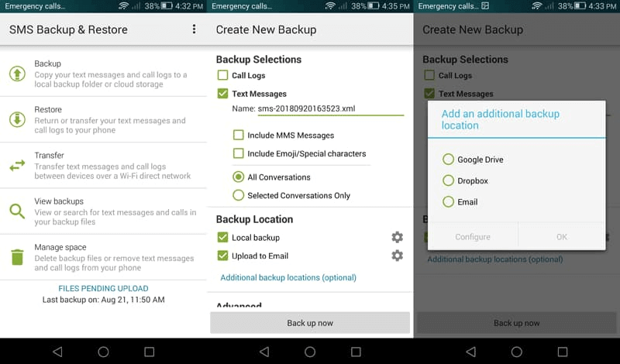Choose the Email radio option in the dialog
This screenshot has height=364, width=620.
pos(448,201)
